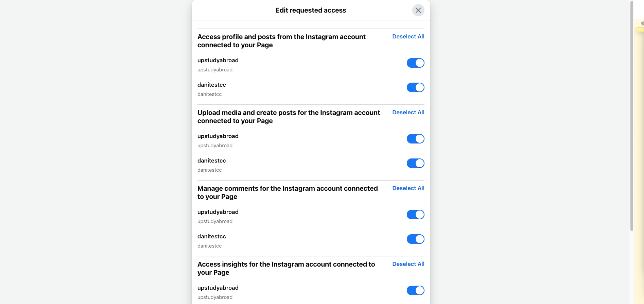644x304 pixels.
Task: Select danitestcc account under manage comments section
Action: pyautogui.click(x=211, y=236)
